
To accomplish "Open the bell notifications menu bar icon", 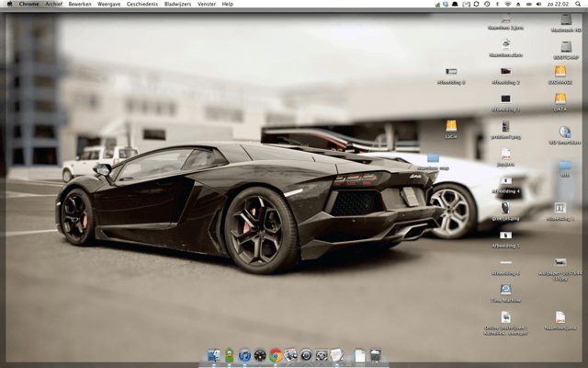I will [x=456, y=4].
